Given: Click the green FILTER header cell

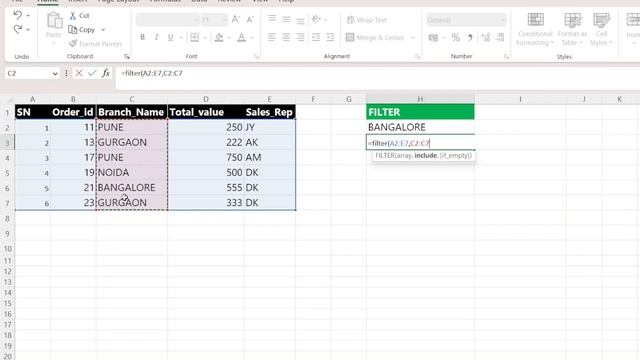Looking at the screenshot, I should click(420, 112).
